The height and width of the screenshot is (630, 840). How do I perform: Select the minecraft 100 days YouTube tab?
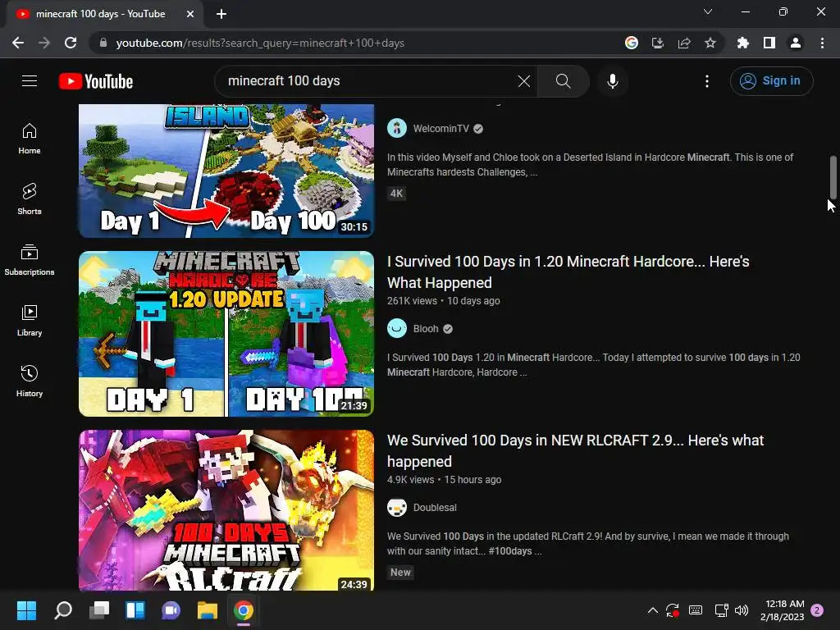pos(101,14)
